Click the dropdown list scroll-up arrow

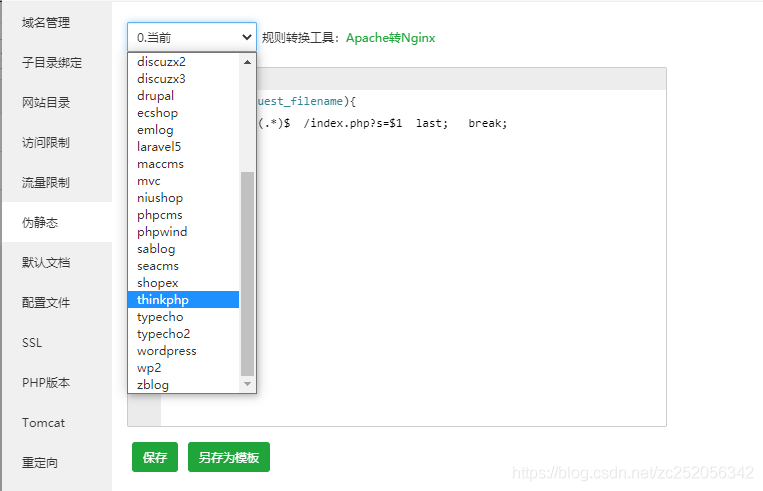247,62
